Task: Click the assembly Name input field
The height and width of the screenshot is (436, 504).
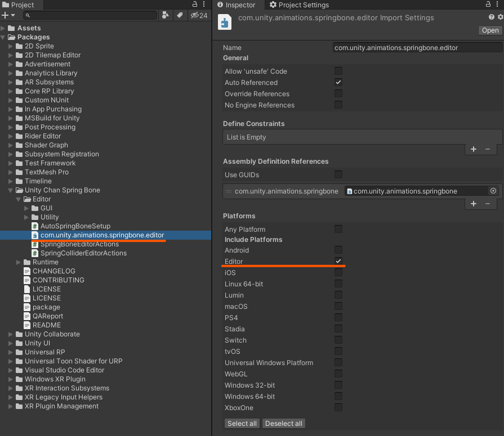Action: pos(417,47)
